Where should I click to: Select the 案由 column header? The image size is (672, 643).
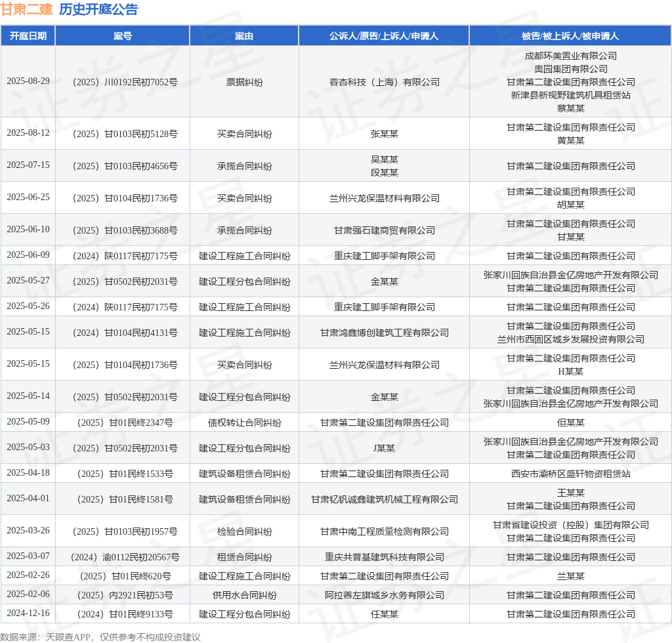coord(244,36)
